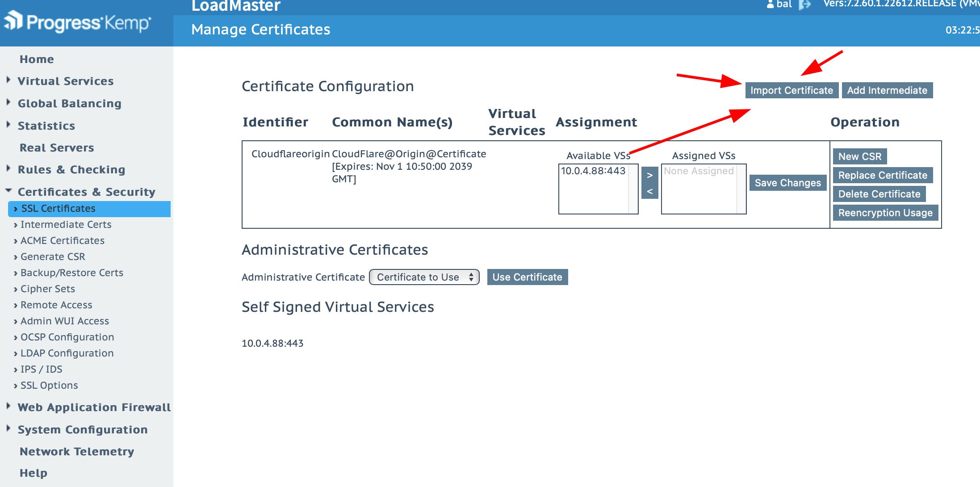Screen dimensions: 980x487
Task: Click Import Certificate button
Action: tap(792, 90)
